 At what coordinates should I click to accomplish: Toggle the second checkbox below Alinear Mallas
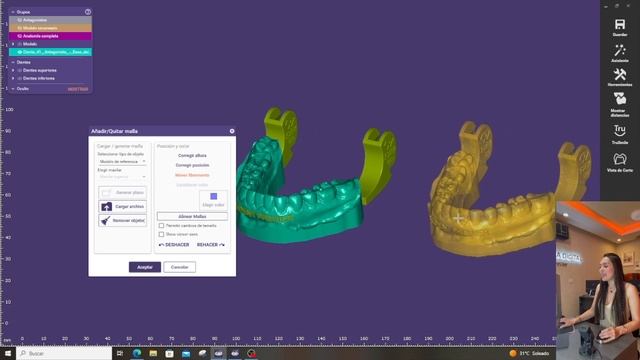pyautogui.click(x=161, y=234)
